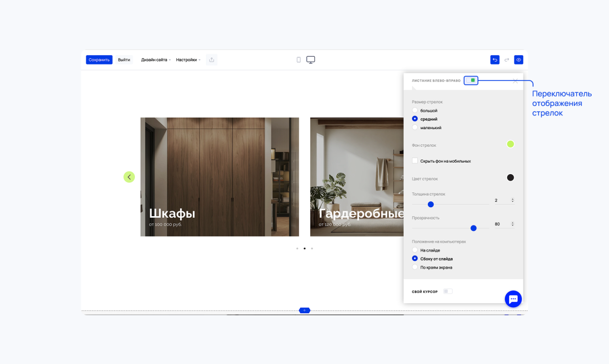Check Скрыть фон на мобильных
The image size is (609, 364).
pos(415,160)
